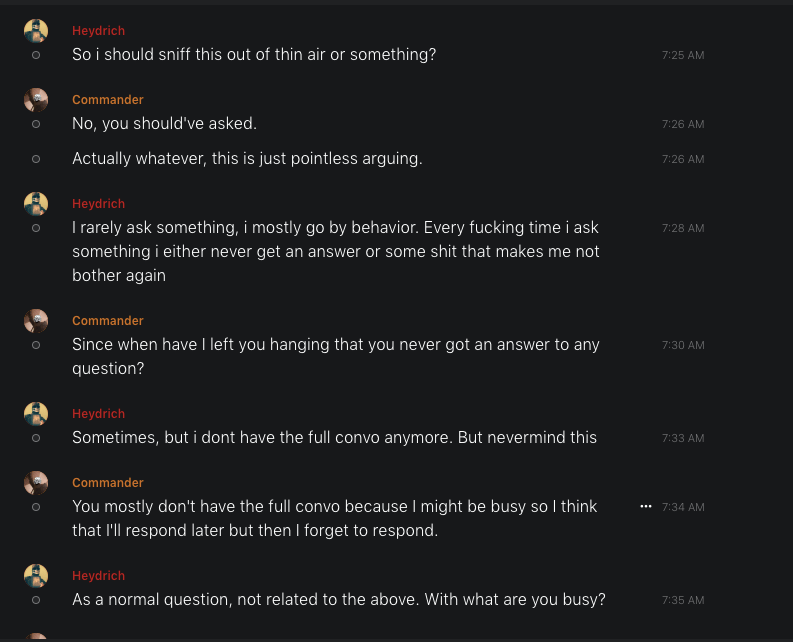Click the 7:30 AM timestamp
The width and height of the screenshot is (793, 642).
pyautogui.click(x=683, y=345)
